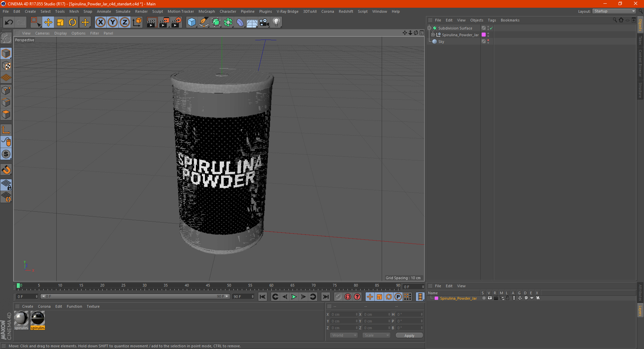Image resolution: width=644 pixels, height=349 pixels.
Task: Switch to Texture mode in left sidebar
Action: [6, 66]
